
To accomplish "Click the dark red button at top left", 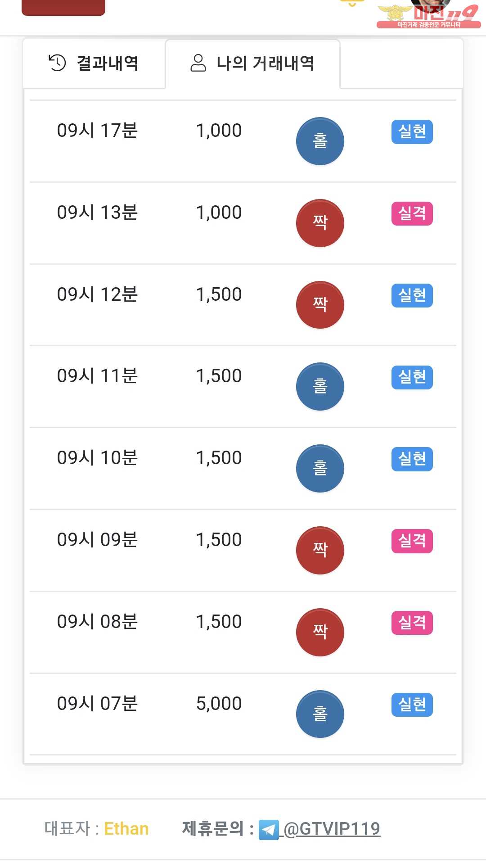I will coord(63,7).
